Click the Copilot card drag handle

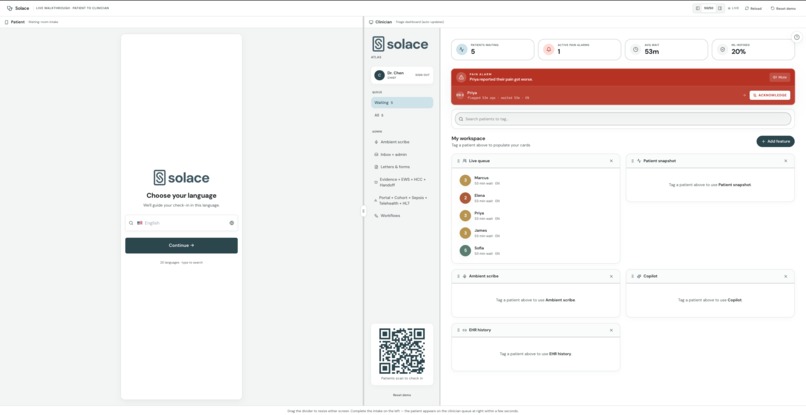[632, 276]
